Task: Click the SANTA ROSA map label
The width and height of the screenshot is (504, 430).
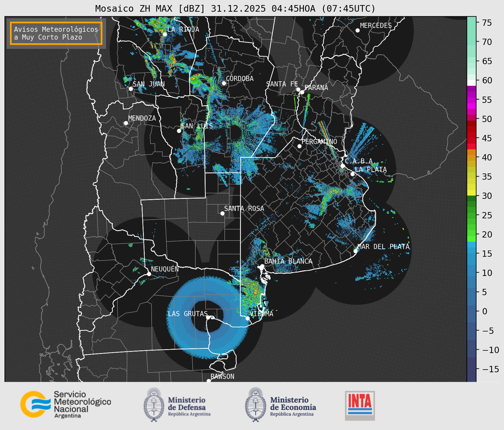Action: [x=244, y=208]
